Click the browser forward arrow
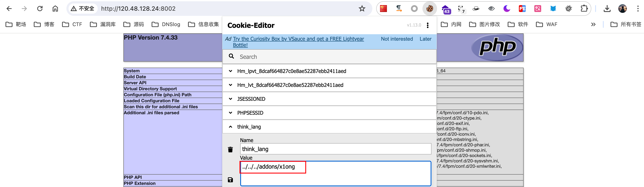Screen dimensions: 644x187 point(24,9)
